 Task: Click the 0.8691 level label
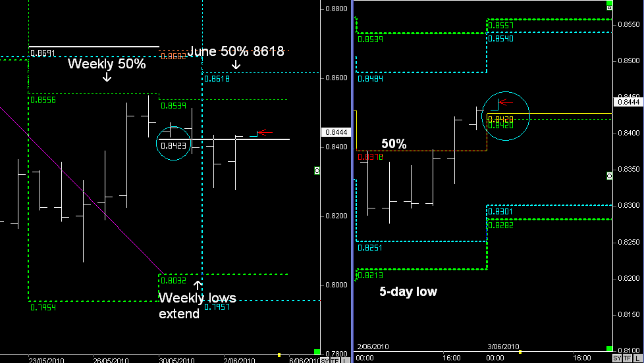43,53
